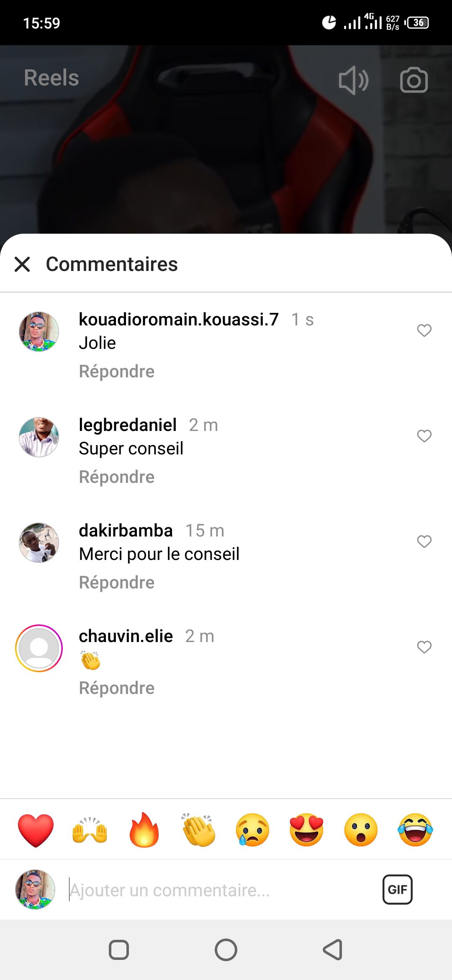Toggle Reels sound with speaker icon
Viewport: 452px width, 980px height.
pyautogui.click(x=354, y=80)
